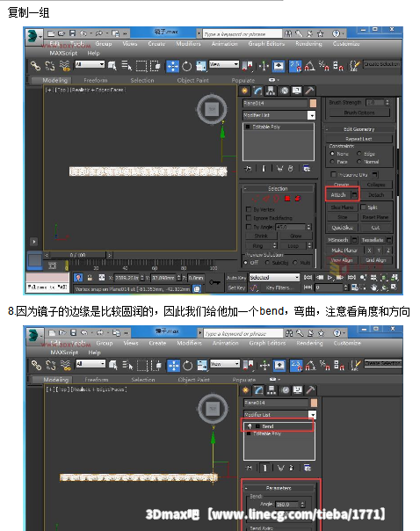
Task: Select the Rotate tool in the upper 3ds Max toolbar
Action: pyautogui.click(x=187, y=66)
